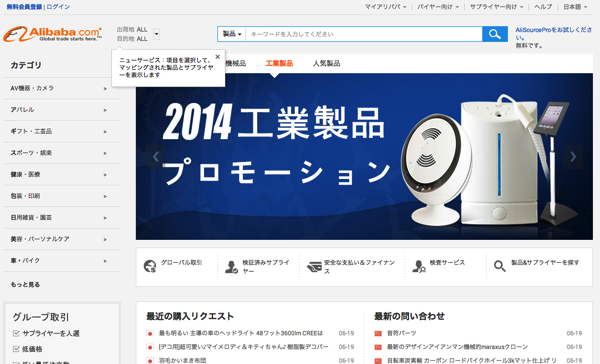Click the 製品&サプライヤーを探す link text
Screen dimensions: 600x364
coord(545,263)
